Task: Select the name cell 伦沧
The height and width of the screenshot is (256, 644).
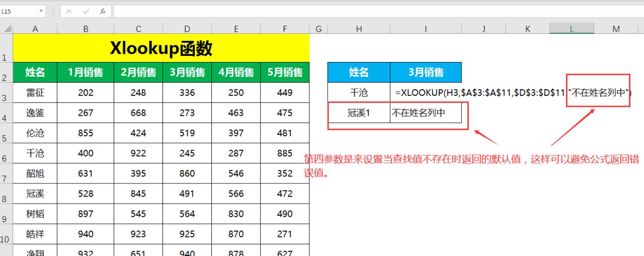Action: [35, 133]
